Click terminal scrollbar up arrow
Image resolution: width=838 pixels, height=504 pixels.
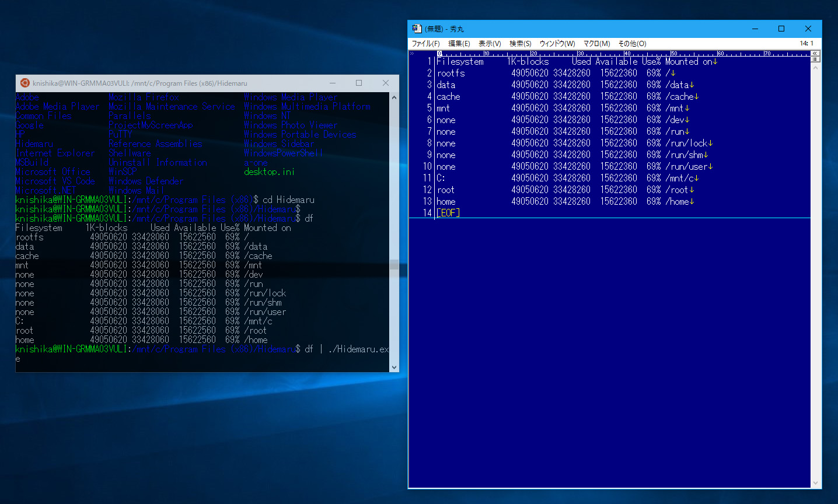tap(394, 97)
